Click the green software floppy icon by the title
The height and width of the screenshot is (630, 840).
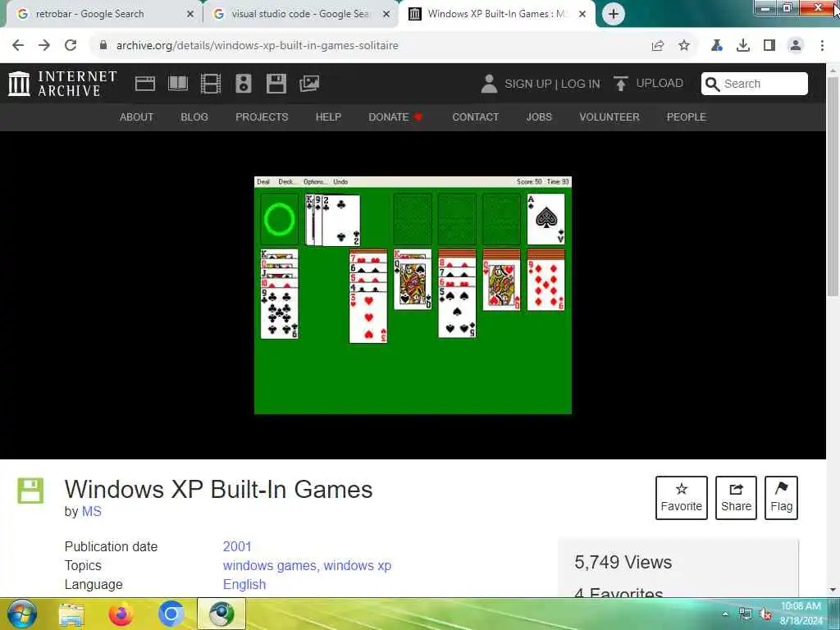click(x=30, y=491)
